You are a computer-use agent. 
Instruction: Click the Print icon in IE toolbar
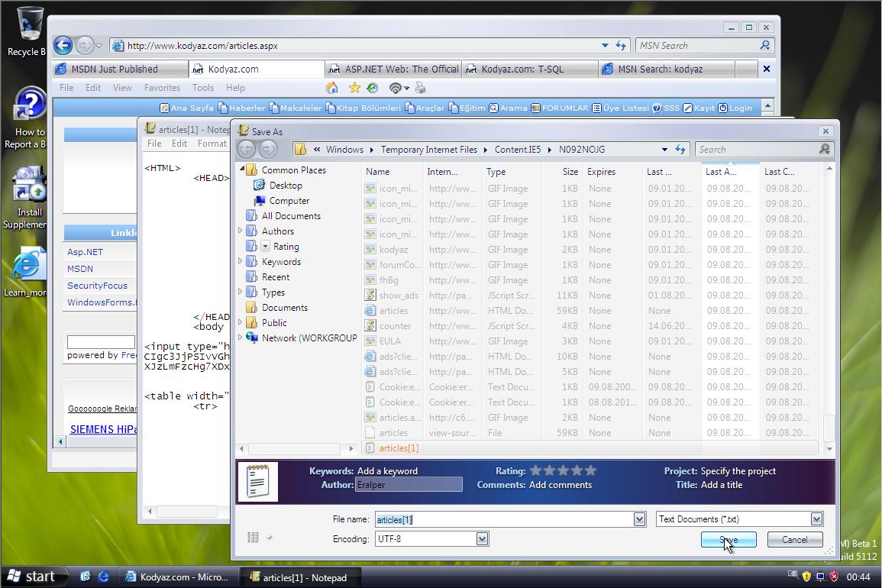point(420,88)
